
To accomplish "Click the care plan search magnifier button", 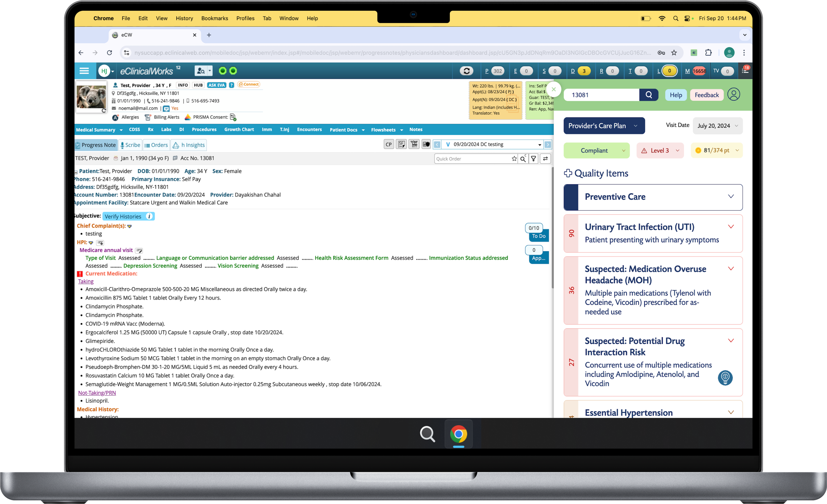I will click(648, 95).
